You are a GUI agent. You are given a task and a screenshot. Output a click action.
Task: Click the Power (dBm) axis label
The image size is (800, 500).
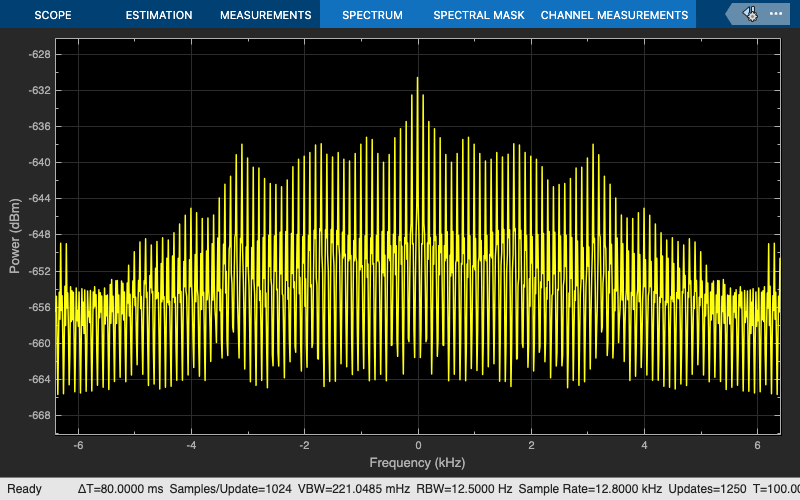pyautogui.click(x=14, y=236)
